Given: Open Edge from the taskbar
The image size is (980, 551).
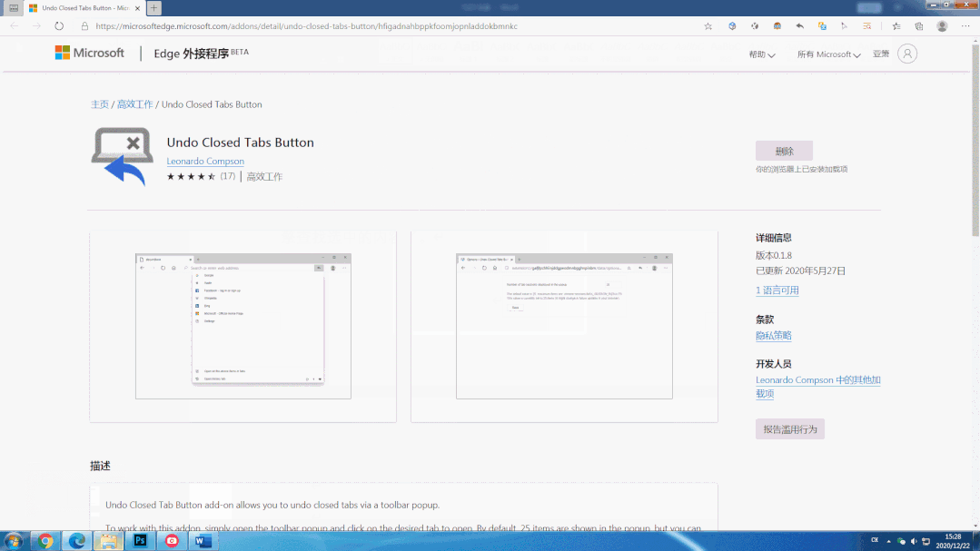Looking at the screenshot, I should point(77,541).
